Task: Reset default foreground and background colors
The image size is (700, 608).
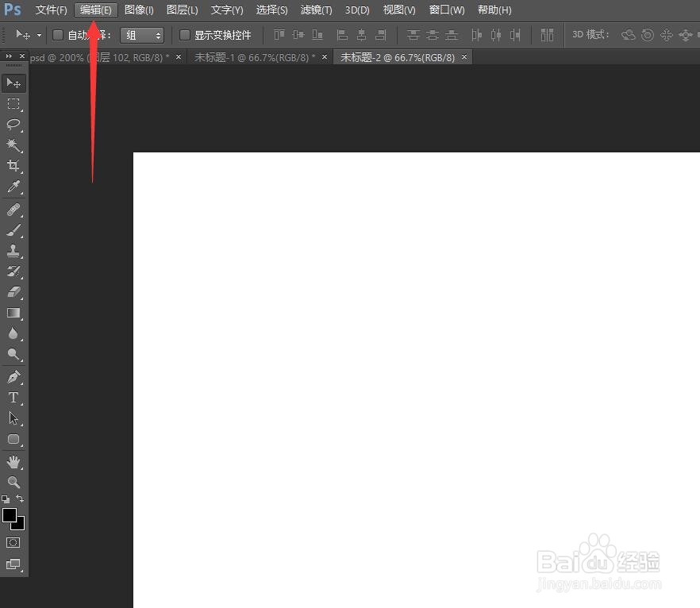Action: point(6,498)
